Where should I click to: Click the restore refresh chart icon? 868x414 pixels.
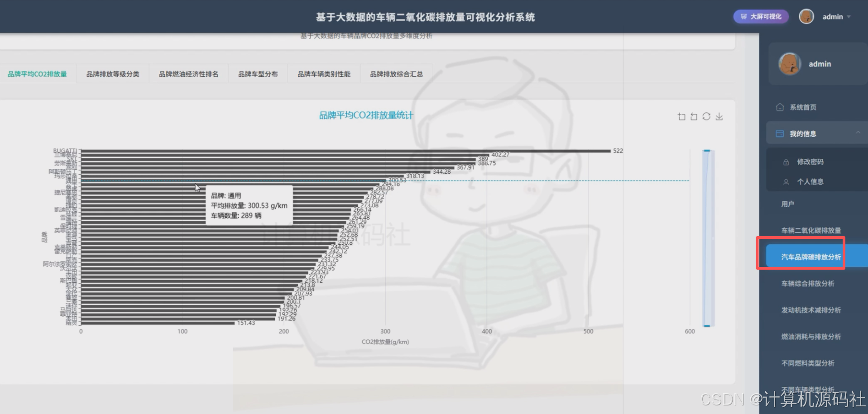(706, 116)
